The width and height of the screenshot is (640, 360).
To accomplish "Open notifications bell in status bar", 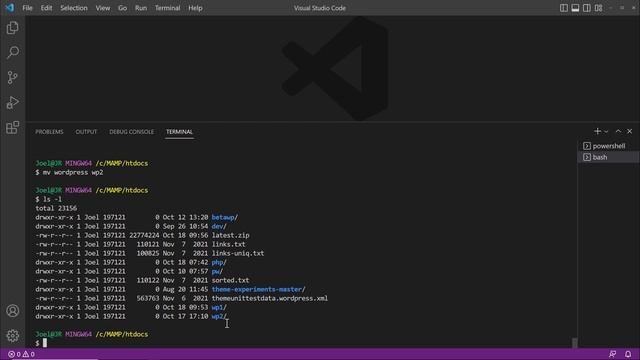I will [x=628, y=354].
